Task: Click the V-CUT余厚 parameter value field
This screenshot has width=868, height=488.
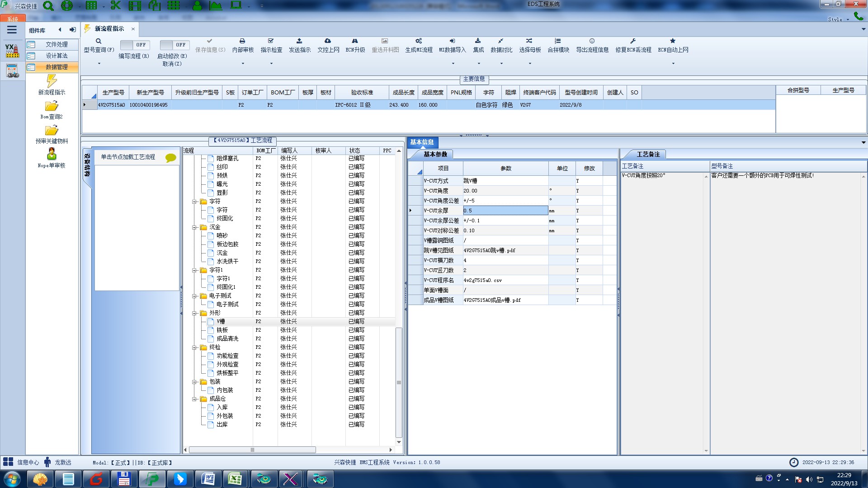Action: pyautogui.click(x=505, y=211)
